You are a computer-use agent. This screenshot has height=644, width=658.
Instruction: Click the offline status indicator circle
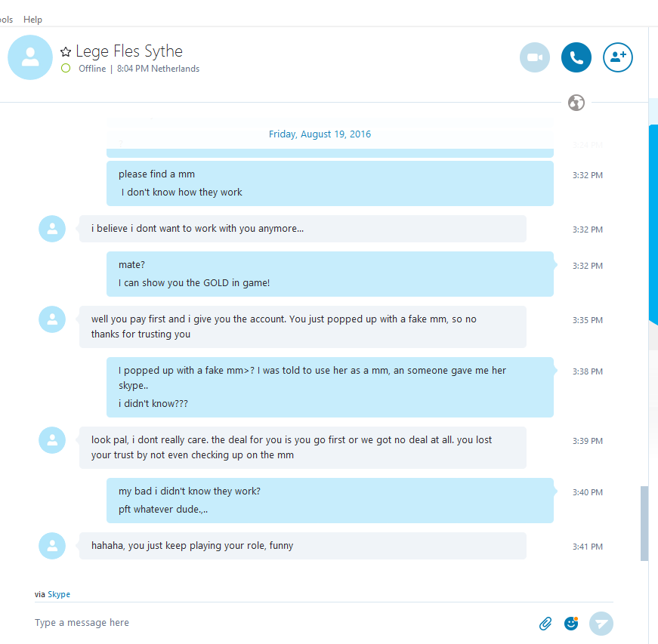point(66,69)
